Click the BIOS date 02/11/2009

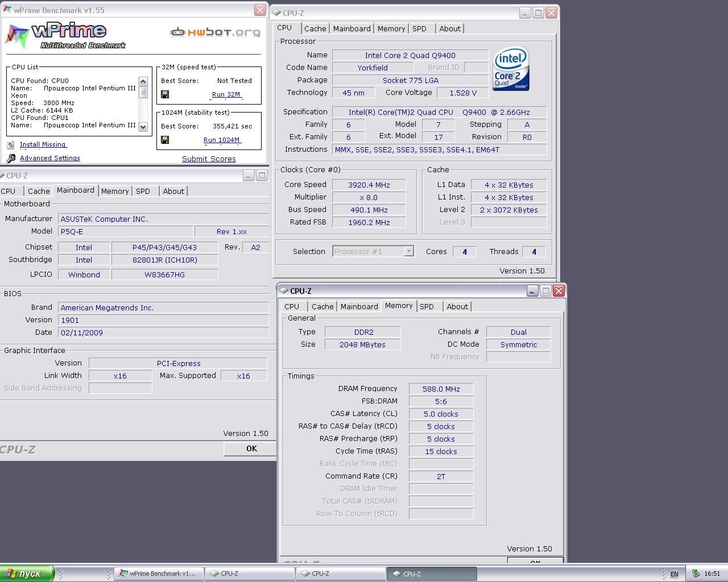(163, 332)
